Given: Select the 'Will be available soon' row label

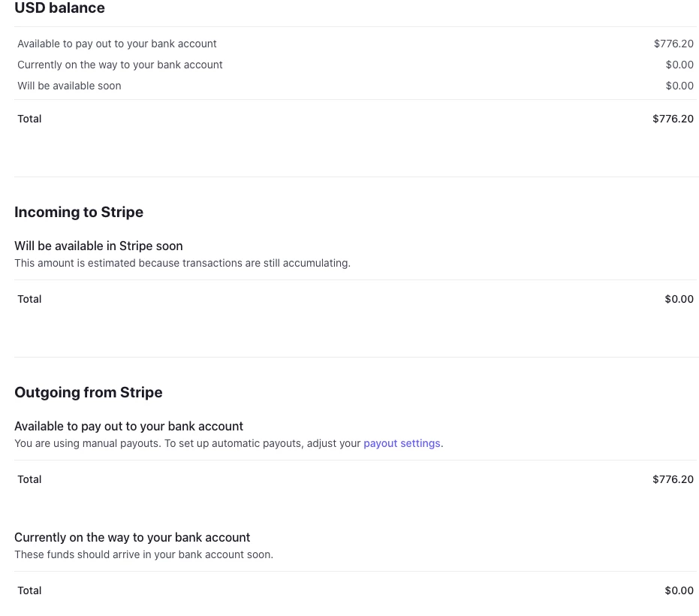Looking at the screenshot, I should (69, 86).
